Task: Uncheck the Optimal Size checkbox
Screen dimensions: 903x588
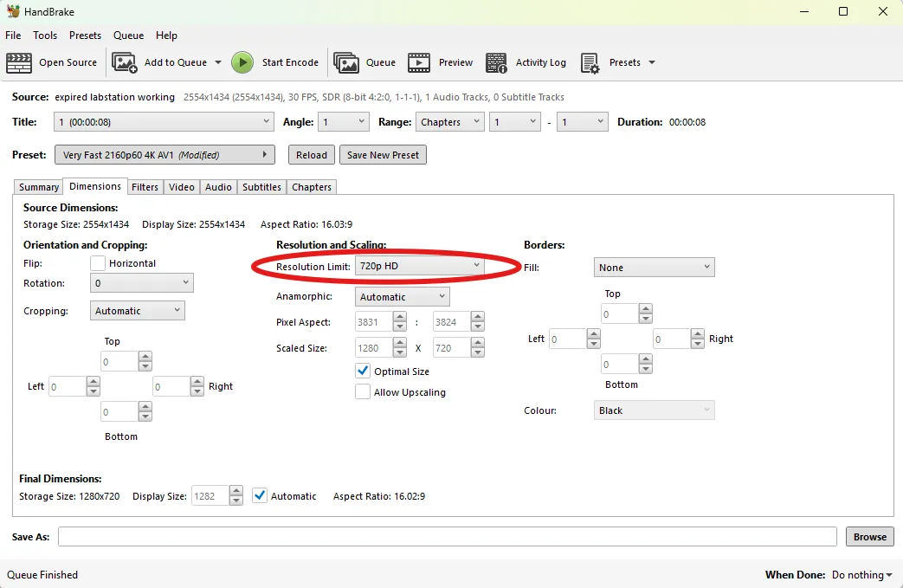Action: [363, 371]
